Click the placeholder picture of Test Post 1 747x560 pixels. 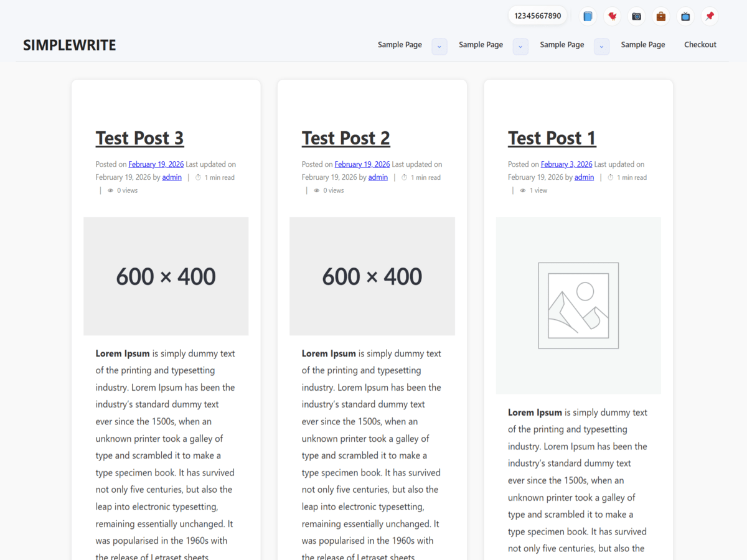[578, 306]
